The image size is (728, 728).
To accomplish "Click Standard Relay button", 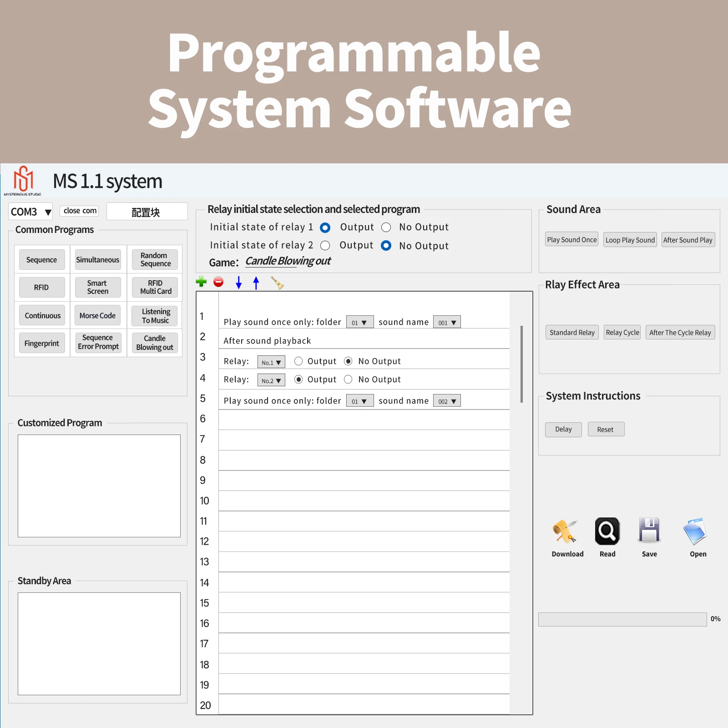I will 572,333.
